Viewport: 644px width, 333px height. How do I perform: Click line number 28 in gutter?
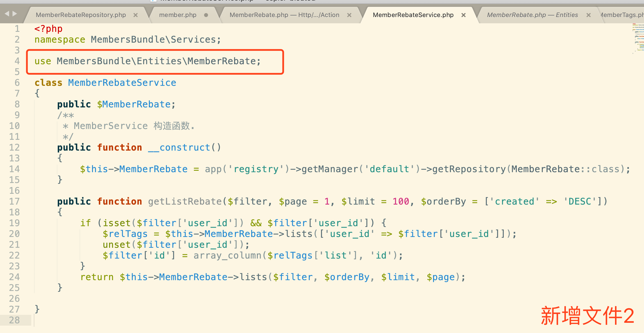(14, 320)
